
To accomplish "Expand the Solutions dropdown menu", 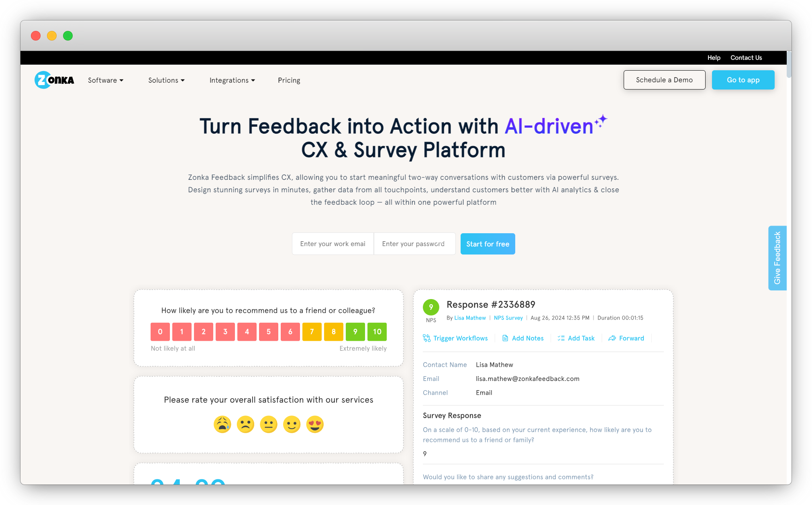I will pos(165,80).
